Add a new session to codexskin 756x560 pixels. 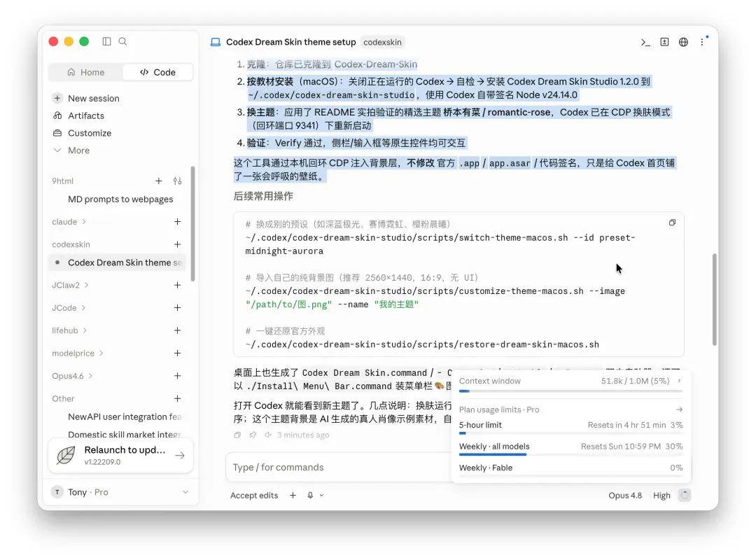pos(177,244)
